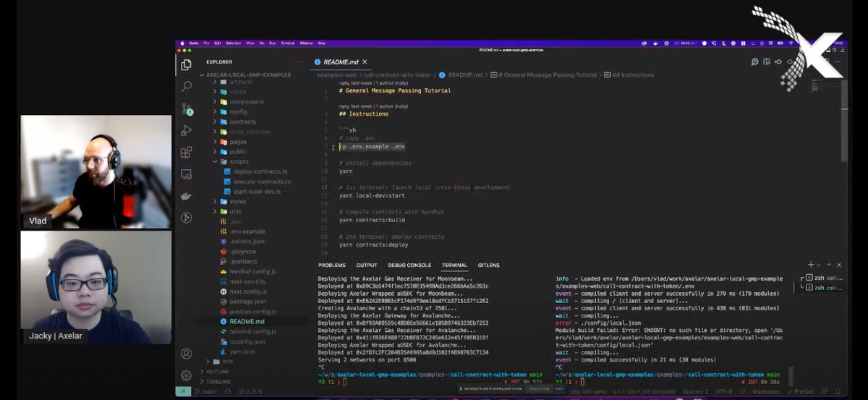Close the README.md editor tab
The height and width of the screenshot is (400, 868).
365,62
